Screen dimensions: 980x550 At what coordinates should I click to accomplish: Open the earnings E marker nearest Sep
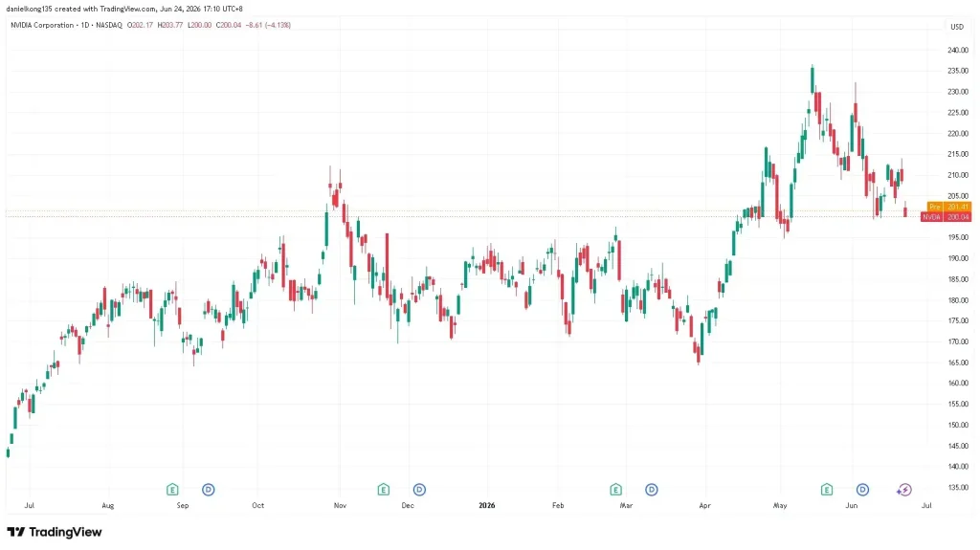click(x=172, y=490)
